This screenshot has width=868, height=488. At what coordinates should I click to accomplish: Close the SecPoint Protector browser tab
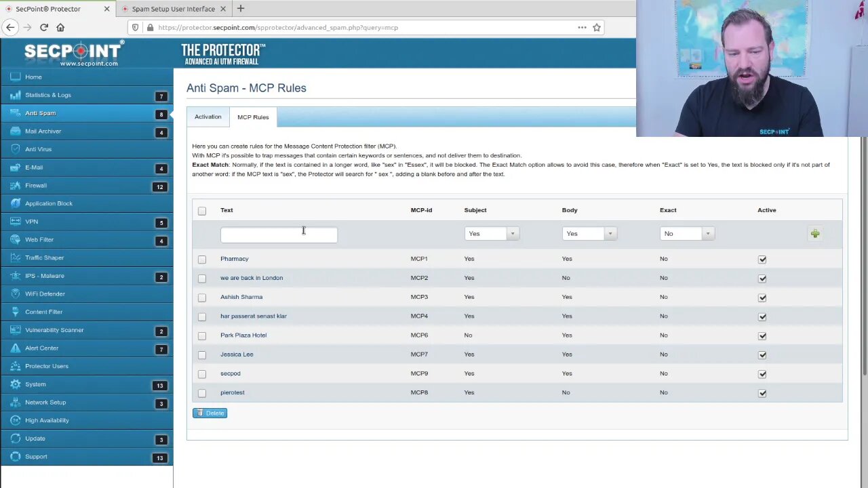106,9
